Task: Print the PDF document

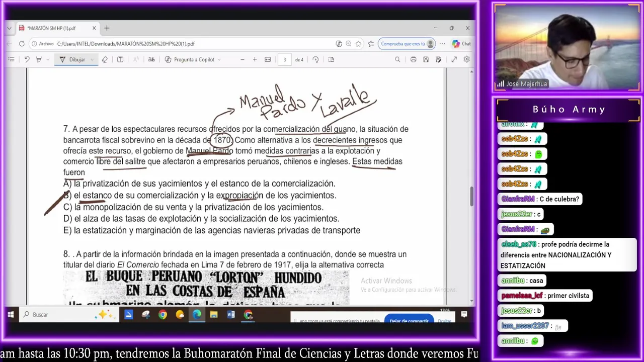Action: [413, 59]
